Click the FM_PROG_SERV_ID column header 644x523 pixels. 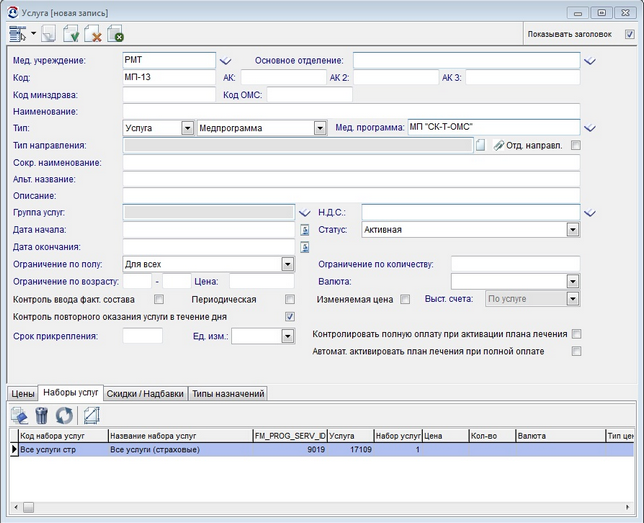[290, 436]
